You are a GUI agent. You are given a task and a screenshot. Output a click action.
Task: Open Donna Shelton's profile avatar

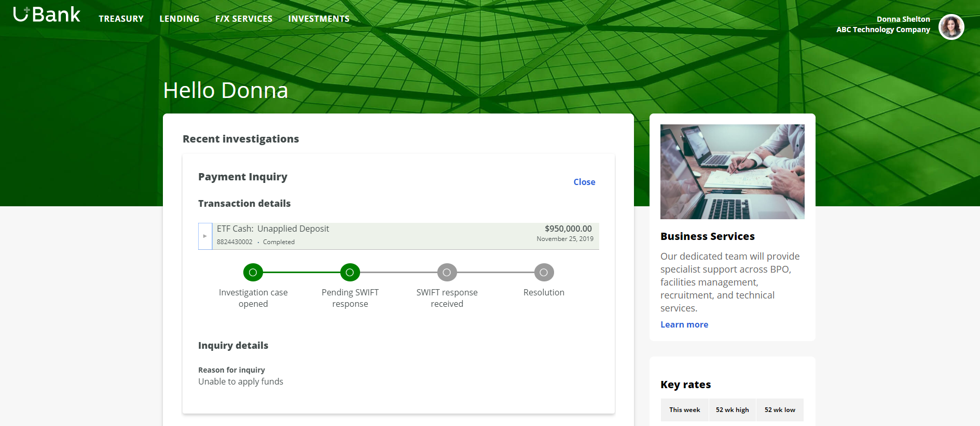coord(951,27)
